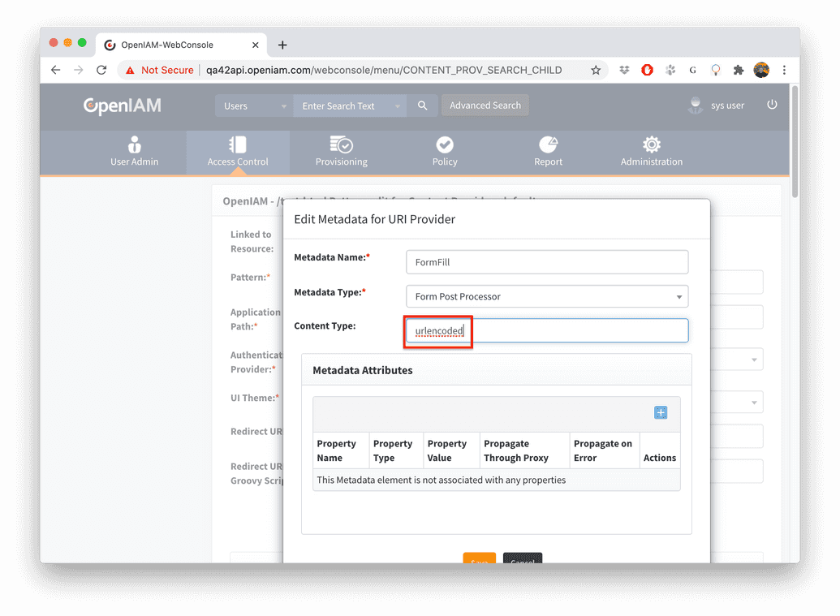Image resolution: width=840 pixels, height=616 pixels.
Task: Click the power logout icon
Action: pyautogui.click(x=772, y=105)
